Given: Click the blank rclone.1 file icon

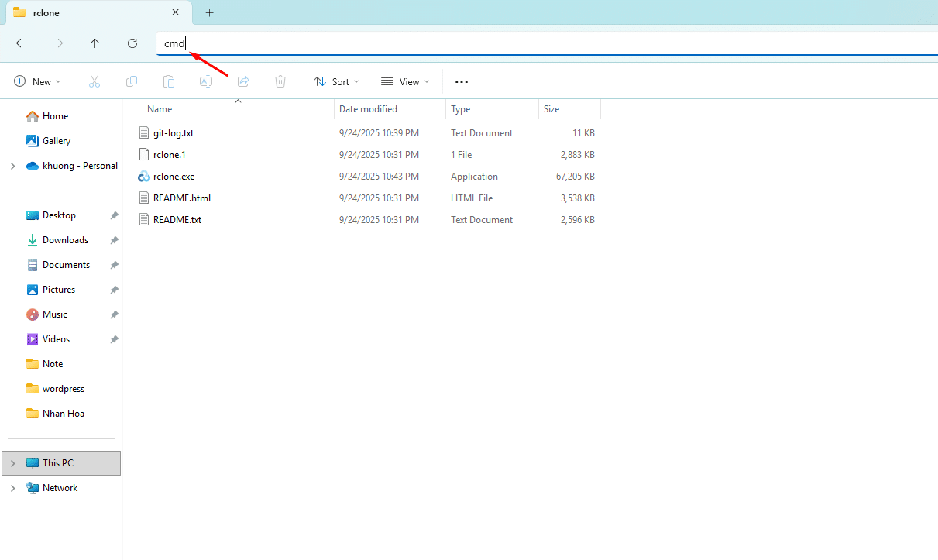Looking at the screenshot, I should pyautogui.click(x=143, y=155).
